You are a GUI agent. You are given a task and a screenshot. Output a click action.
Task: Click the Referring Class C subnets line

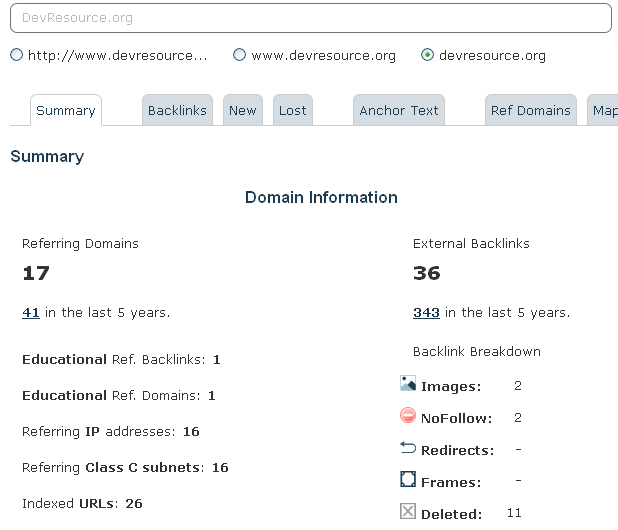click(x=125, y=467)
